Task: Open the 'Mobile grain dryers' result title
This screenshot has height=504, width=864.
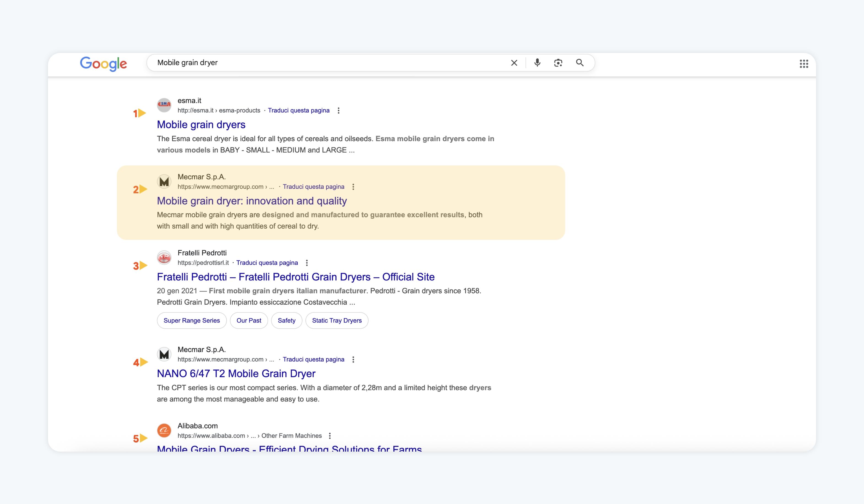Action: tap(201, 124)
